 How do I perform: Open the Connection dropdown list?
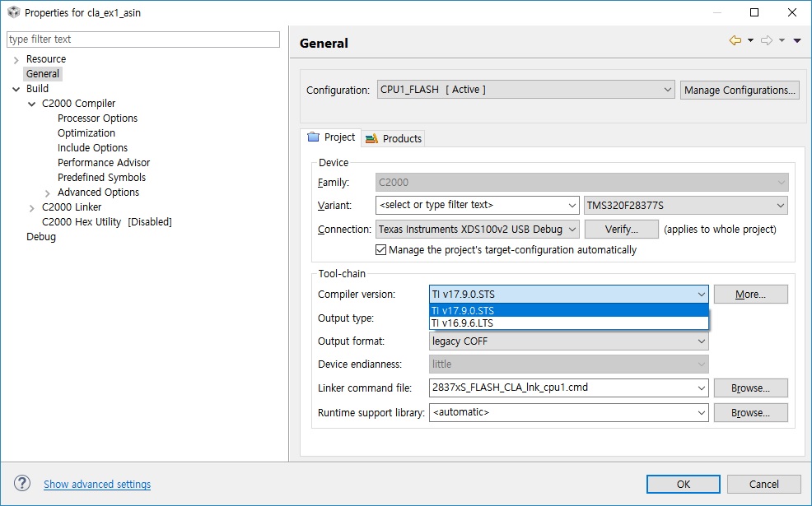(x=478, y=230)
